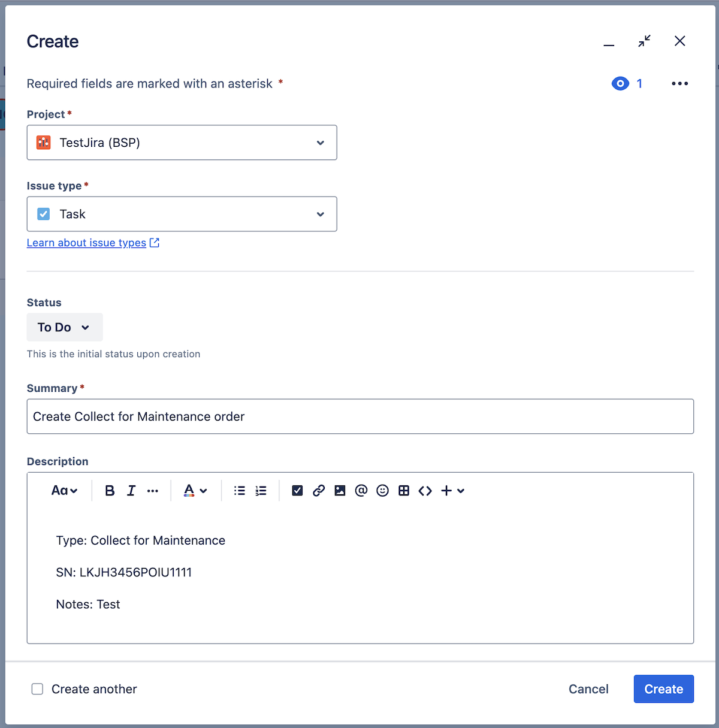The width and height of the screenshot is (719, 728).
Task: Open the Issue type dropdown
Action: [182, 214]
